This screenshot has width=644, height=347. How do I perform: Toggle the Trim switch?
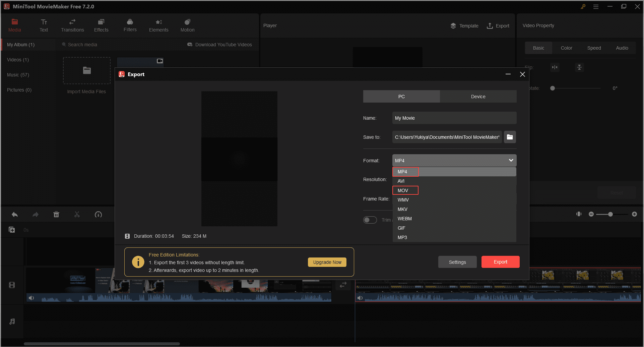pyautogui.click(x=370, y=220)
